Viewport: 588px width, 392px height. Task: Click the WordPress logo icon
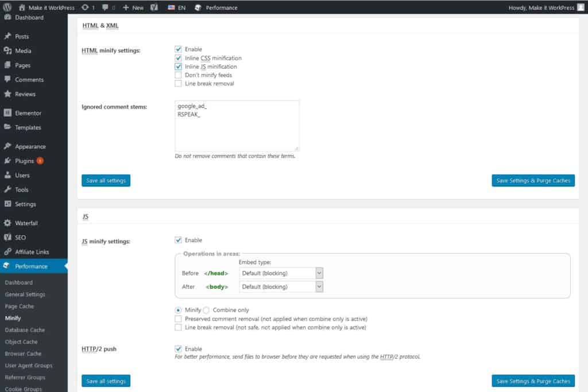[7, 7]
